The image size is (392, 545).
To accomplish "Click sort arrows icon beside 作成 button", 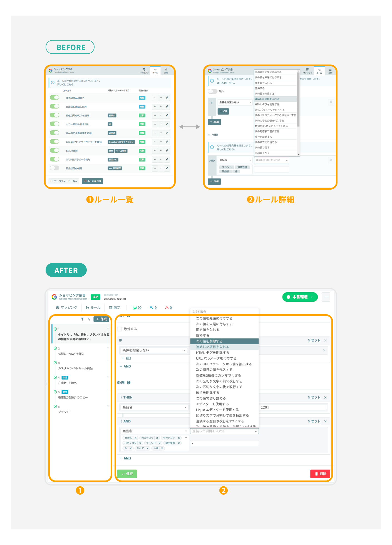I will [x=89, y=319].
